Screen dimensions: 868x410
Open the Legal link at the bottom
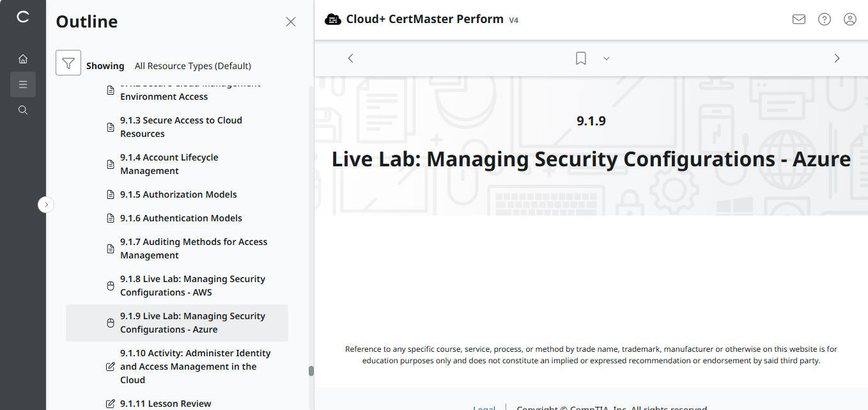click(484, 407)
